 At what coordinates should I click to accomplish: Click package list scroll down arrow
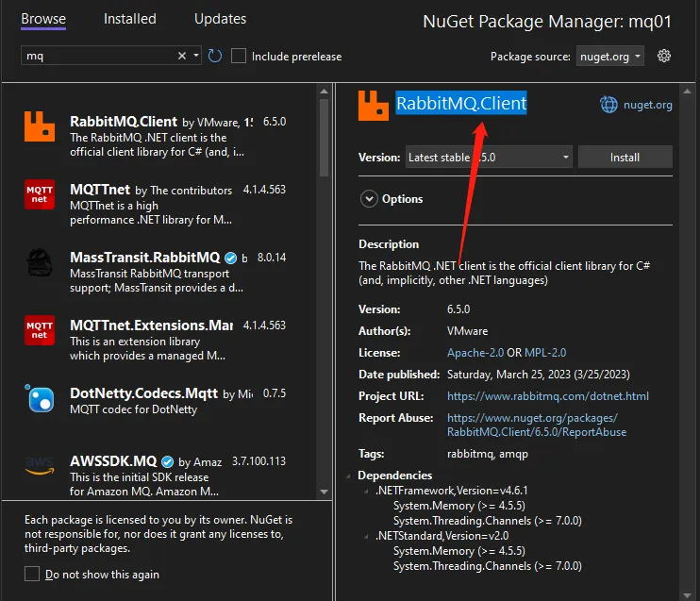(x=325, y=492)
